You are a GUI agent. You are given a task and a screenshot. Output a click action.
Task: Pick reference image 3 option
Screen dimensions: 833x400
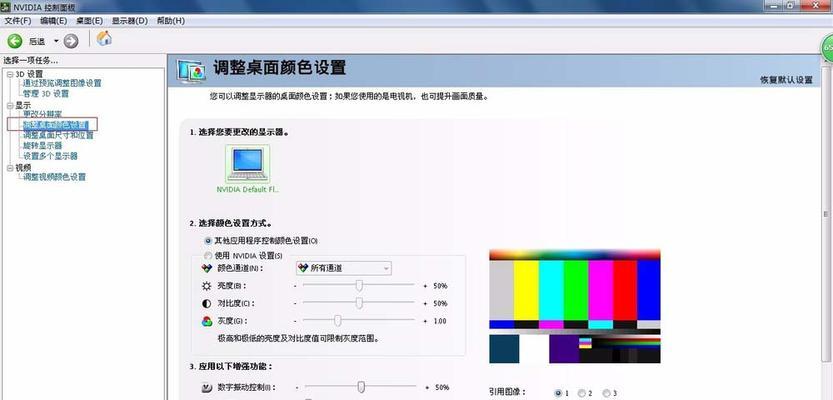(606, 393)
